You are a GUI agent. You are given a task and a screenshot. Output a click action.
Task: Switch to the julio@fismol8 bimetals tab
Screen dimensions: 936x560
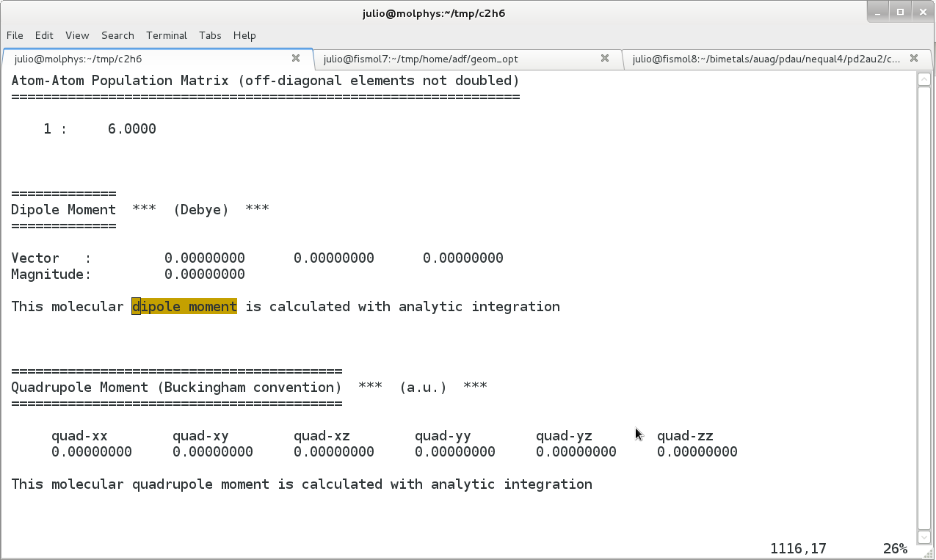tap(763, 59)
